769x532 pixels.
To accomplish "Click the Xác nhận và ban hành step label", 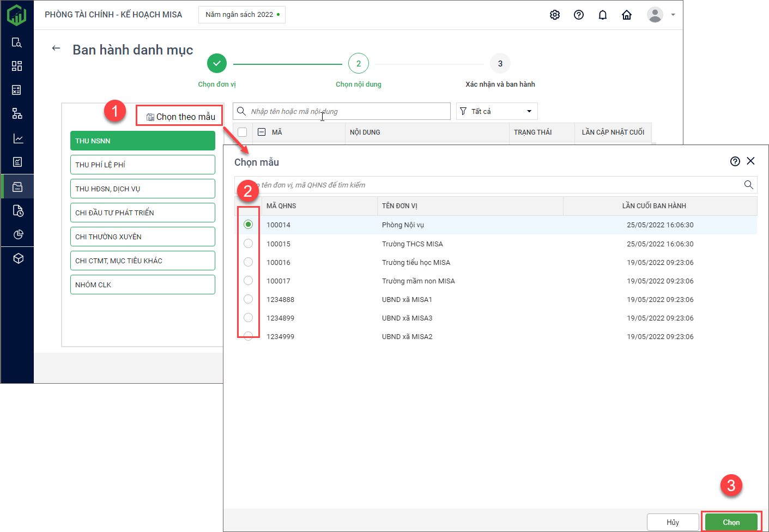I will point(500,84).
